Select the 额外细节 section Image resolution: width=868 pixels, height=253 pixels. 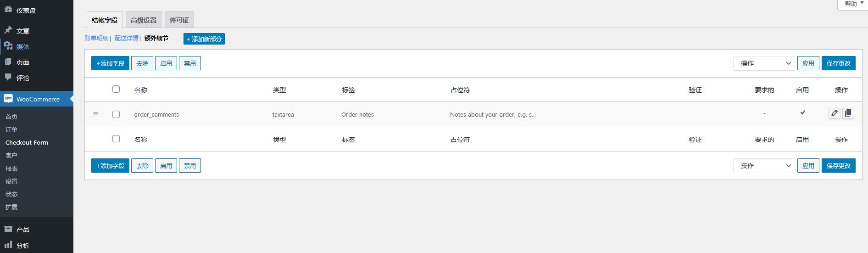point(156,38)
